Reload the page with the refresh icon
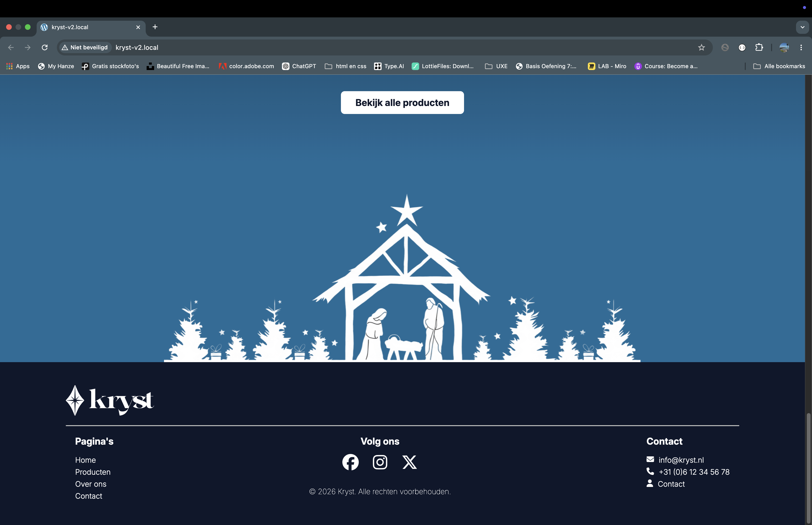This screenshot has height=525, width=812. pyautogui.click(x=45, y=47)
